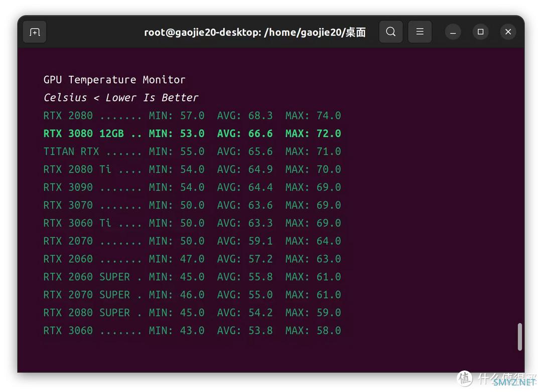Image resolution: width=542 pixels, height=392 pixels.
Task: Click the 'Celsius < Lower Is Better' line
Action: 121,98
